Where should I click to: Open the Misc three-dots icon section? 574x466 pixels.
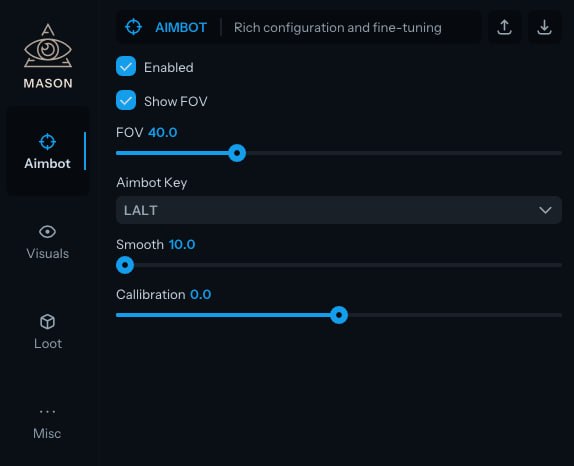pos(47,412)
